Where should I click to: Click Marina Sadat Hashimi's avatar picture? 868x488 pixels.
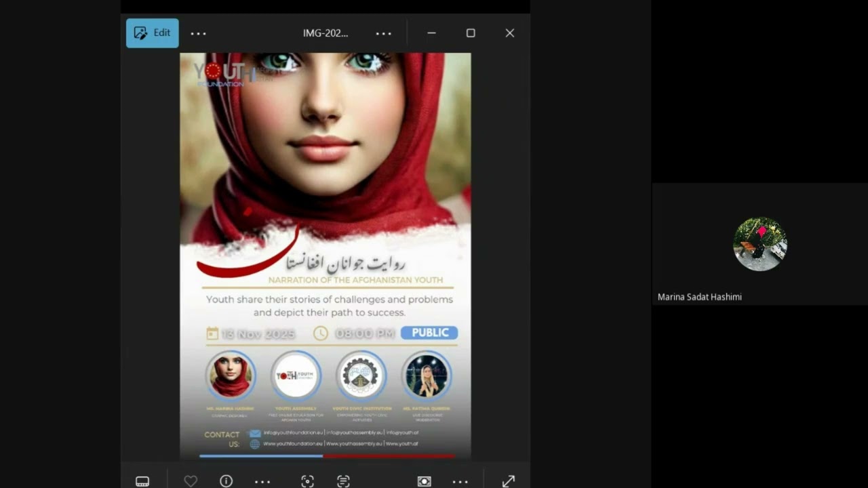(x=760, y=244)
